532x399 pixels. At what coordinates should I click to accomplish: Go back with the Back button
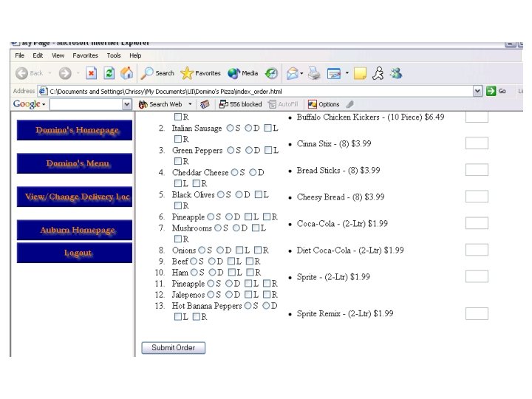click(29, 73)
